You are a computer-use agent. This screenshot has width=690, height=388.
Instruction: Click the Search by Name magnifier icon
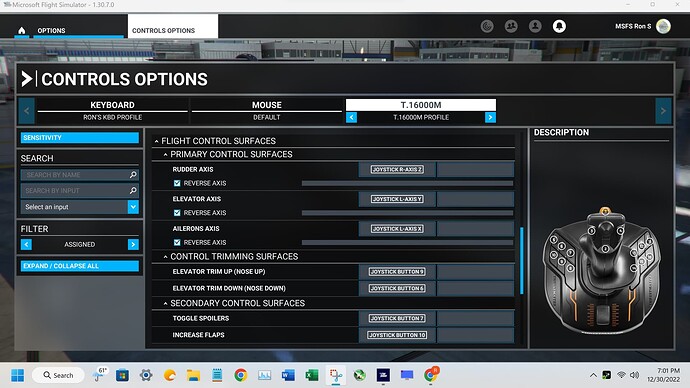tap(133, 175)
